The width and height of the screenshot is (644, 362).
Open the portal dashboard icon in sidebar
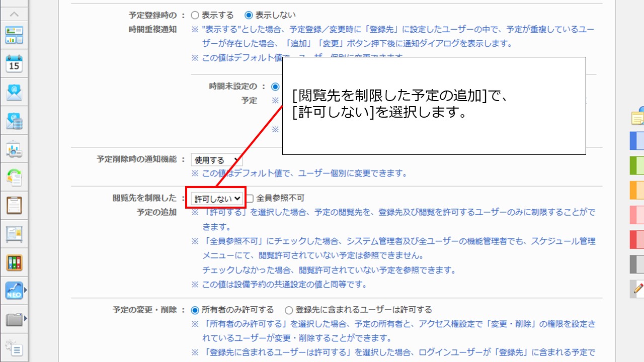pos(14,36)
